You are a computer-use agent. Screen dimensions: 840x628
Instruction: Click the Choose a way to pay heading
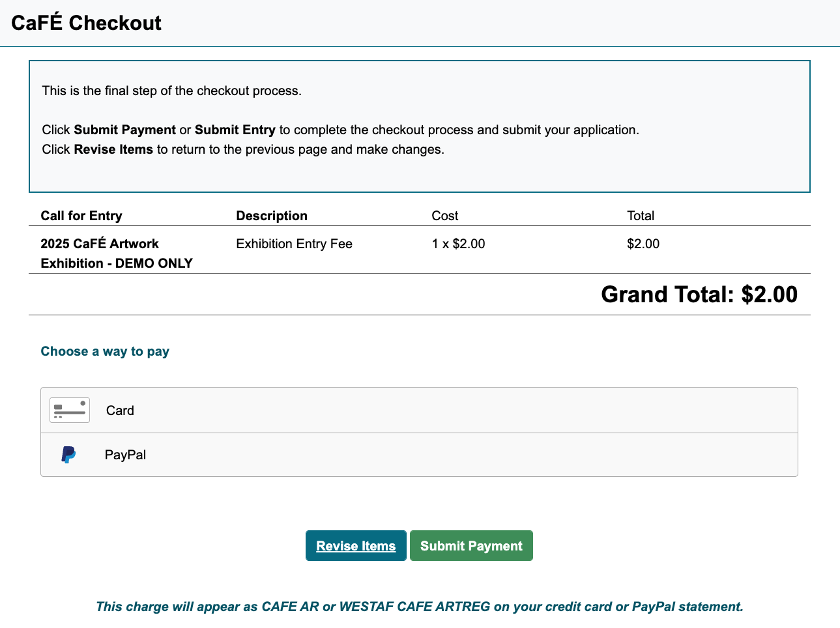pos(105,351)
